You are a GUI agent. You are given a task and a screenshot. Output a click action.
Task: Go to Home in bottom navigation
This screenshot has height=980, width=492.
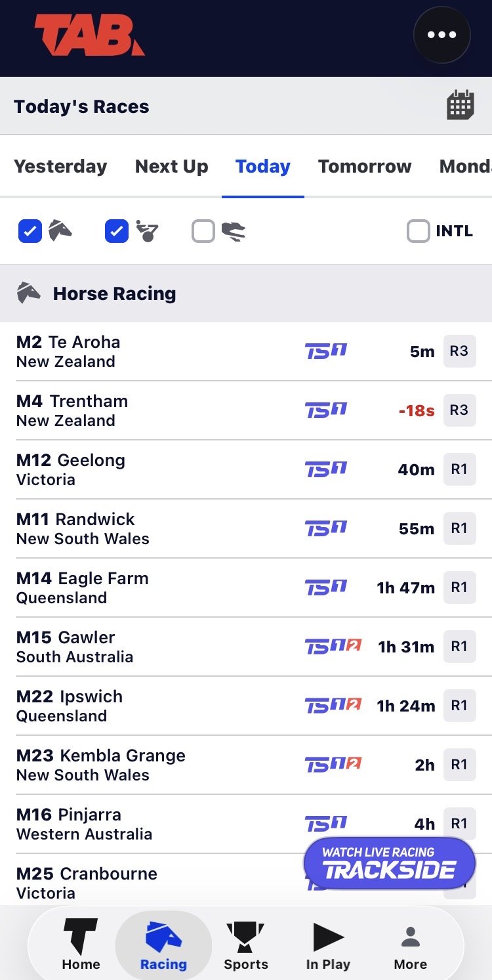click(x=81, y=945)
